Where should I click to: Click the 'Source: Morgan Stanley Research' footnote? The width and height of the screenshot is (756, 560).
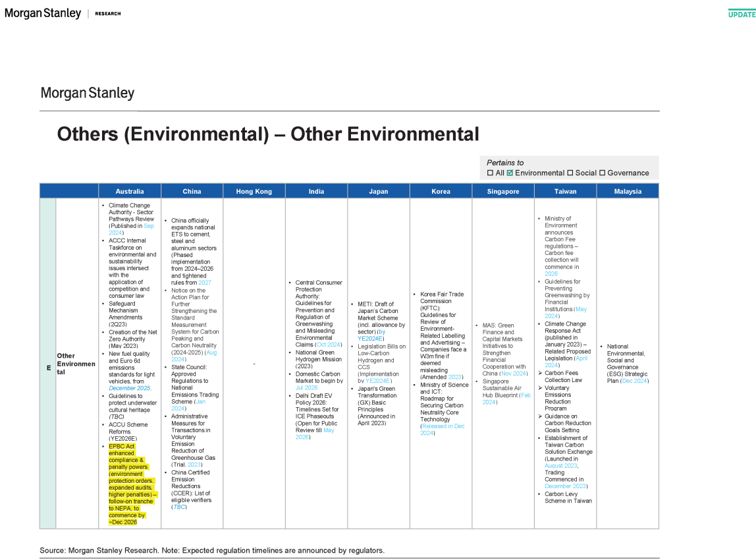(x=212, y=550)
